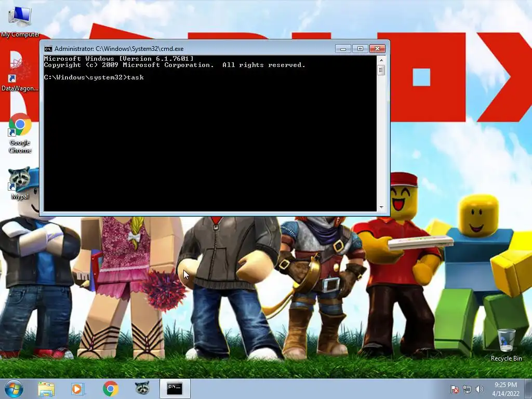Click the C:\Windows\system32> prompt
Viewport: 532px width, 399px height.
coord(86,77)
